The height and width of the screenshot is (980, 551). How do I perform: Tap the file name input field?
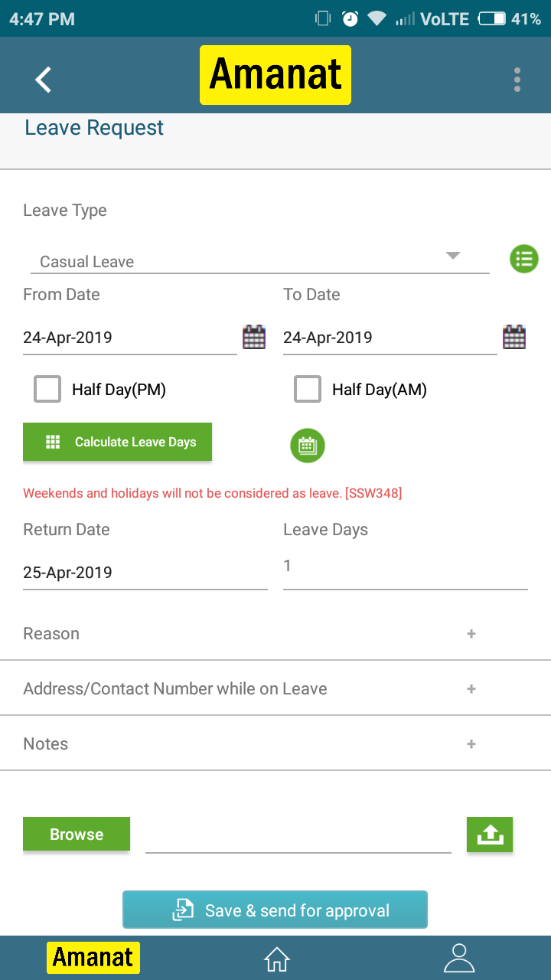(x=298, y=836)
